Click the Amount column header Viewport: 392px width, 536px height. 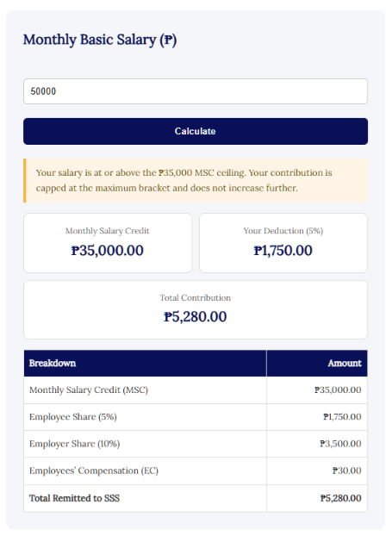317,363
